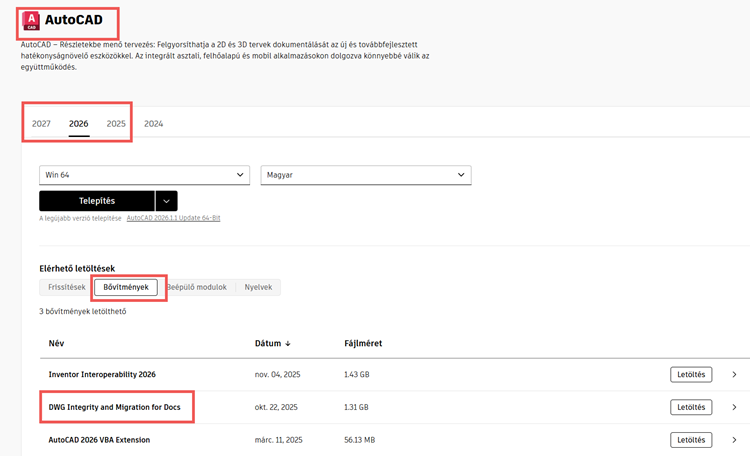This screenshot has width=750, height=456.
Task: Click the 3 bővítmények letölthető count text
Action: tap(83, 311)
